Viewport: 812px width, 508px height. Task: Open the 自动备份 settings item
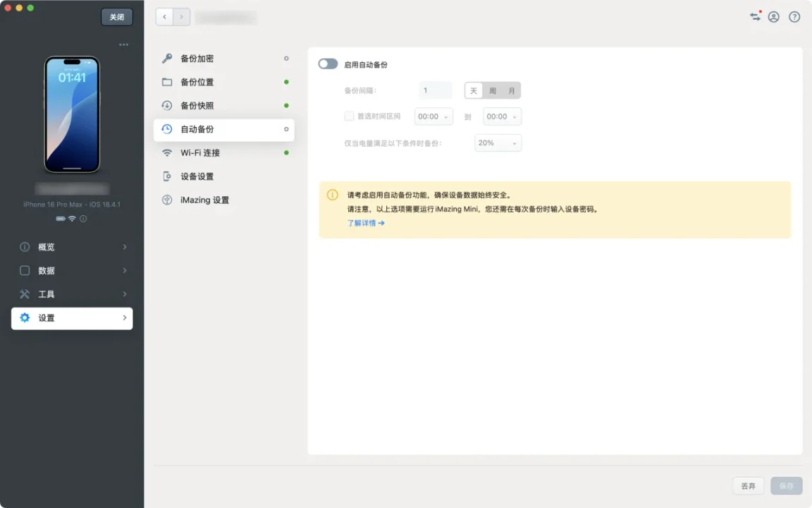click(224, 130)
